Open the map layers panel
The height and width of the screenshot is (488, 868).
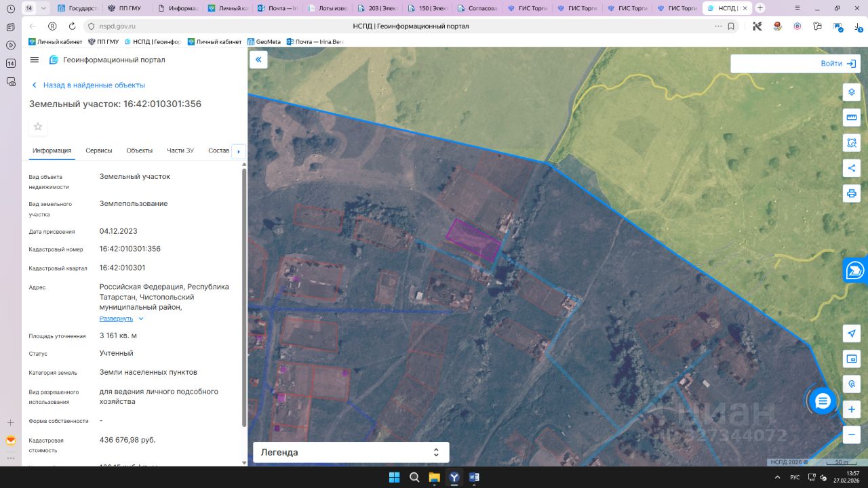click(852, 92)
